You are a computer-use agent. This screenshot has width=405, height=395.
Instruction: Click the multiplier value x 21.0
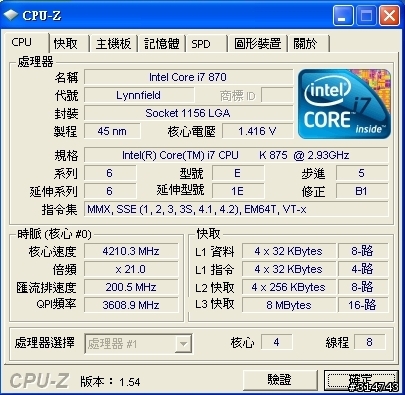coord(131,269)
